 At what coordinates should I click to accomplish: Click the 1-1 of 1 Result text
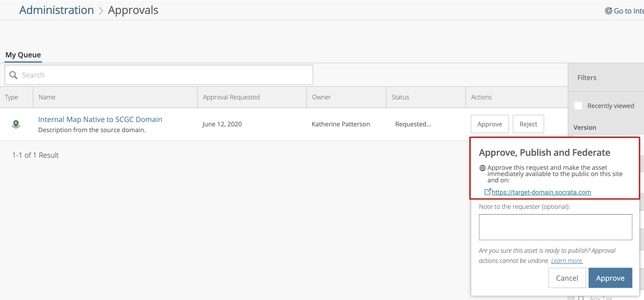pos(35,155)
